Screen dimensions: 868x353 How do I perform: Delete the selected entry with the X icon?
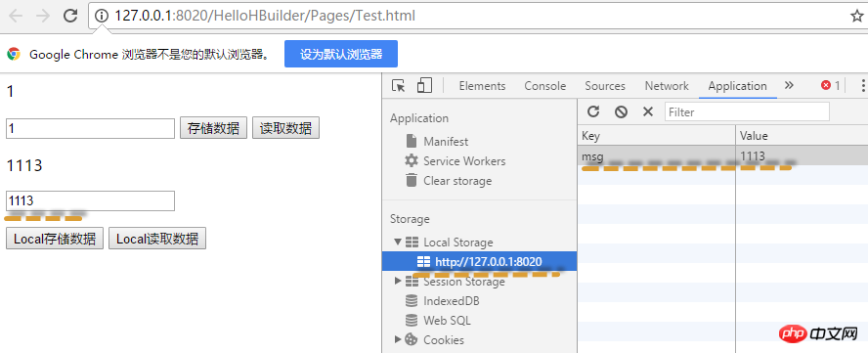648,111
